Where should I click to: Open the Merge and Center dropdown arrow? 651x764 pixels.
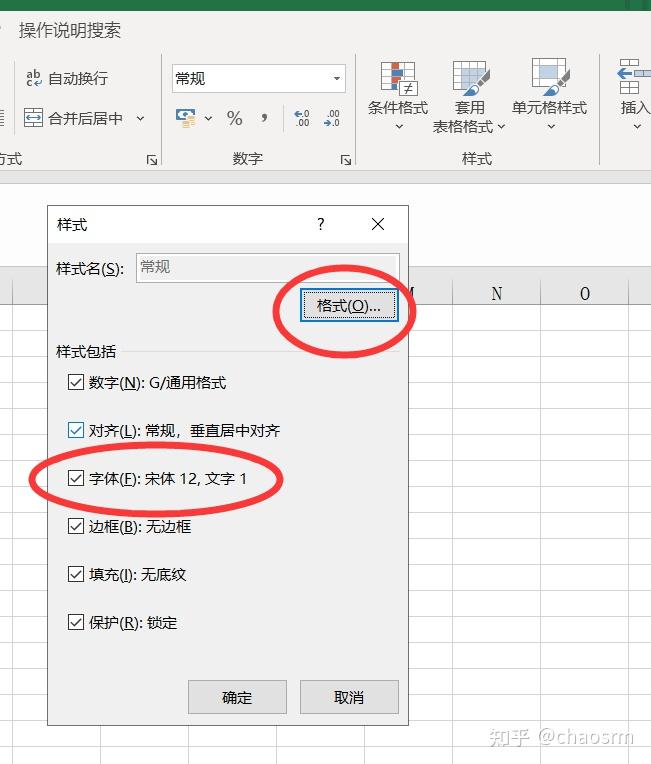[140, 118]
